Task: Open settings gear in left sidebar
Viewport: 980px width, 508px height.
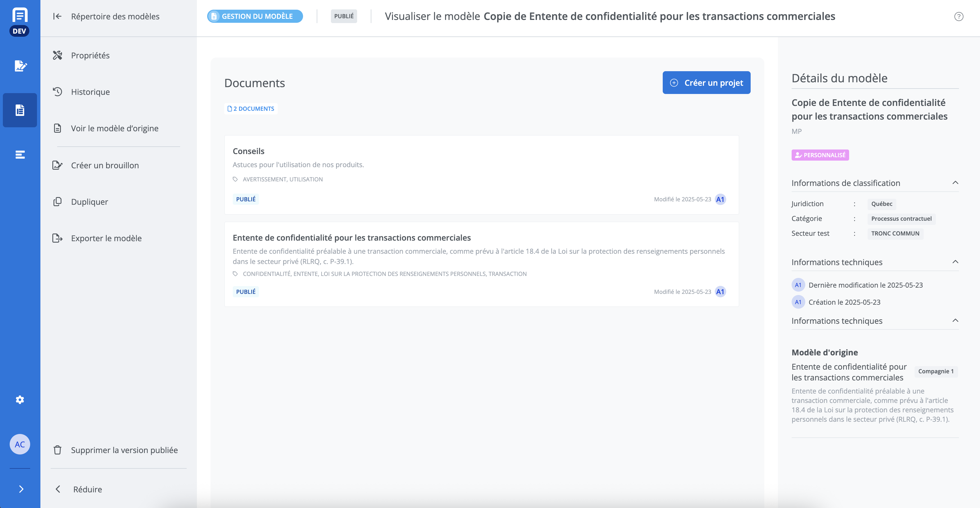Action: coord(20,400)
